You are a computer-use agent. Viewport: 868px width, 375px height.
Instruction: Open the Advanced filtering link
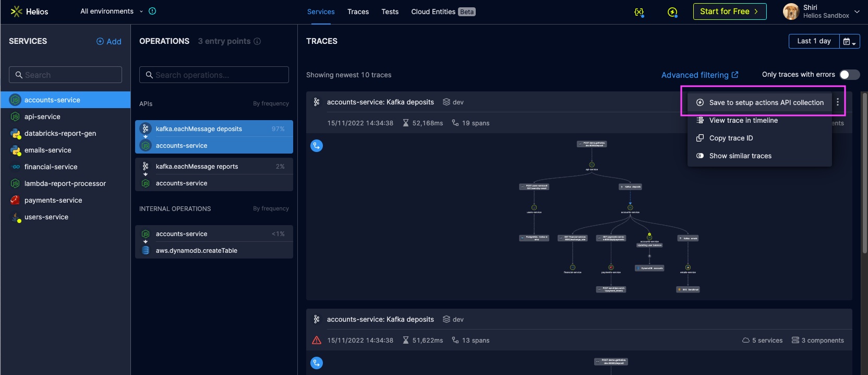[x=700, y=75]
